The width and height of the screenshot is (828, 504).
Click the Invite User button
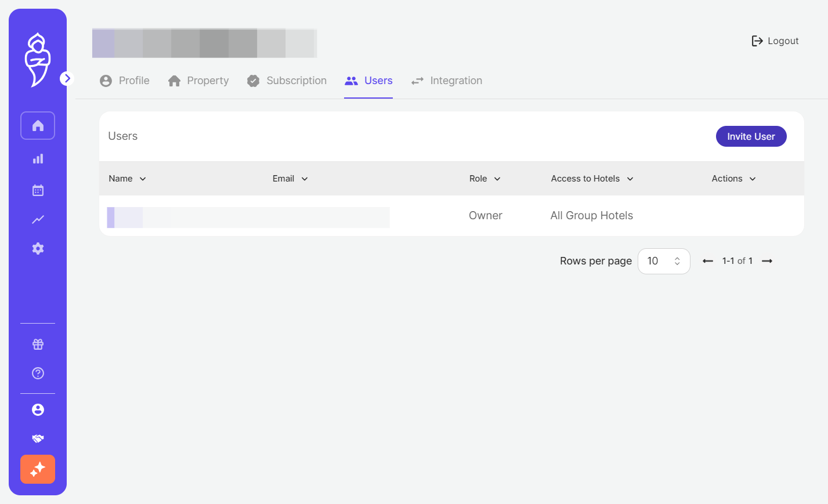point(751,136)
